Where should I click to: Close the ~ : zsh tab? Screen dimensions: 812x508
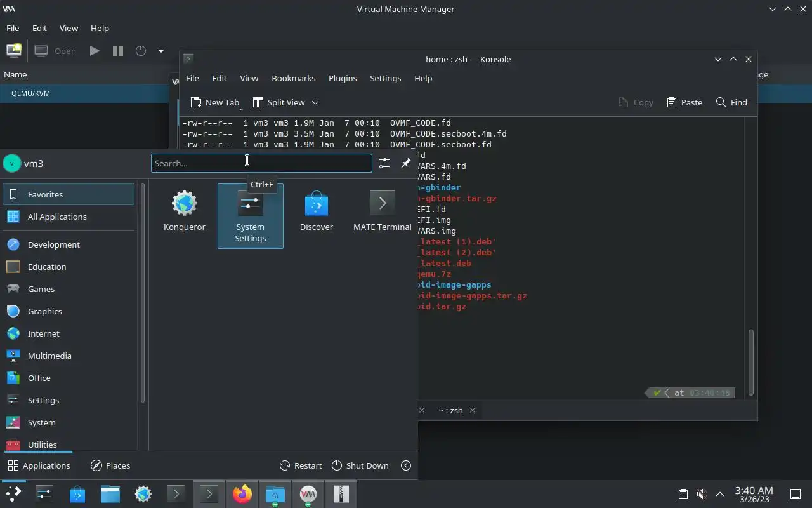(472, 410)
